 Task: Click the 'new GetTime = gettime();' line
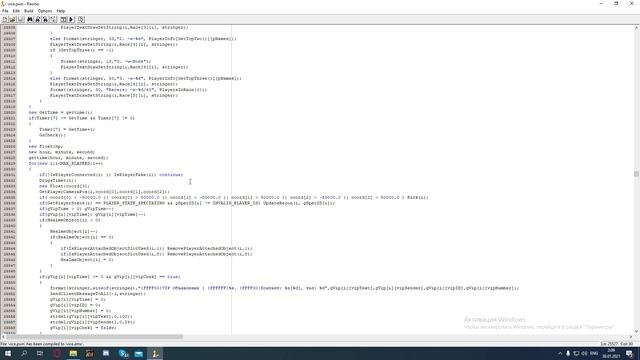60,112
